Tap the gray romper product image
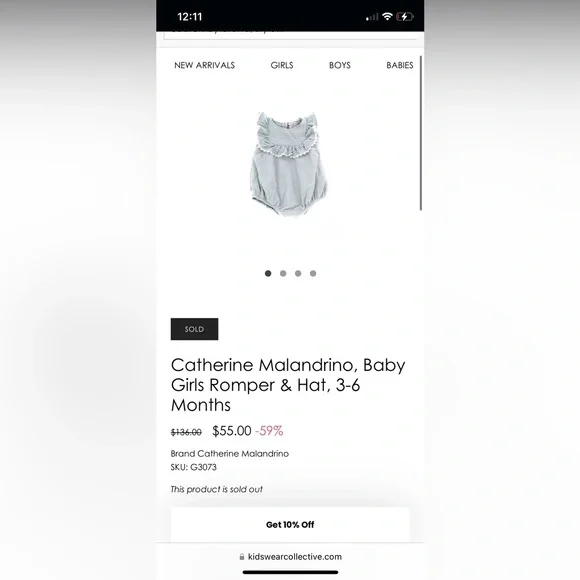This screenshot has width=580, height=580. coord(289,164)
